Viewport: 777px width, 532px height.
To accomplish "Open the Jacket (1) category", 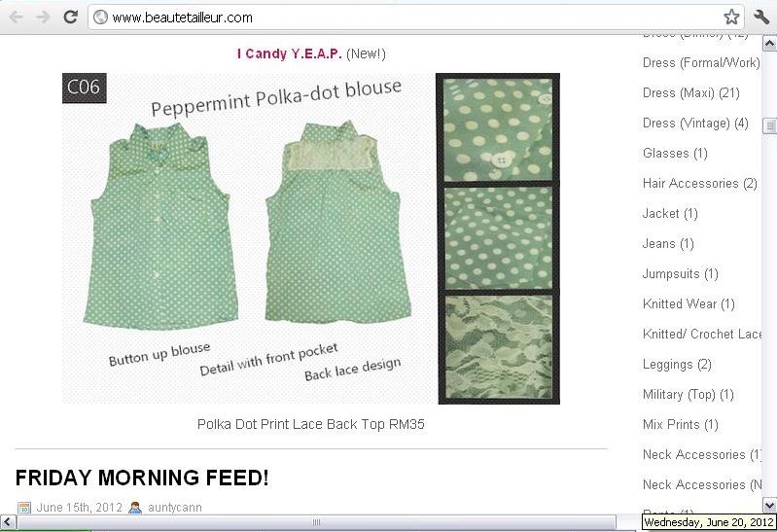I will pos(670,214).
